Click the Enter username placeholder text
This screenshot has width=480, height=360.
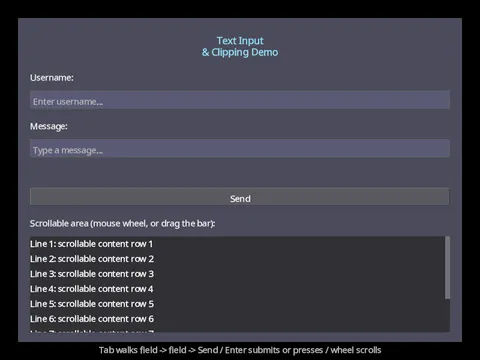pos(68,102)
